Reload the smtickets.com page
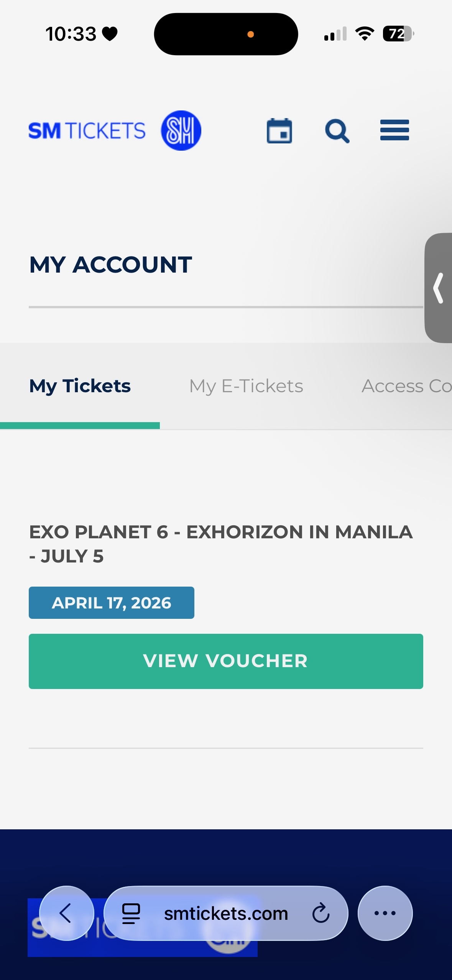The height and width of the screenshot is (980, 452). click(321, 913)
